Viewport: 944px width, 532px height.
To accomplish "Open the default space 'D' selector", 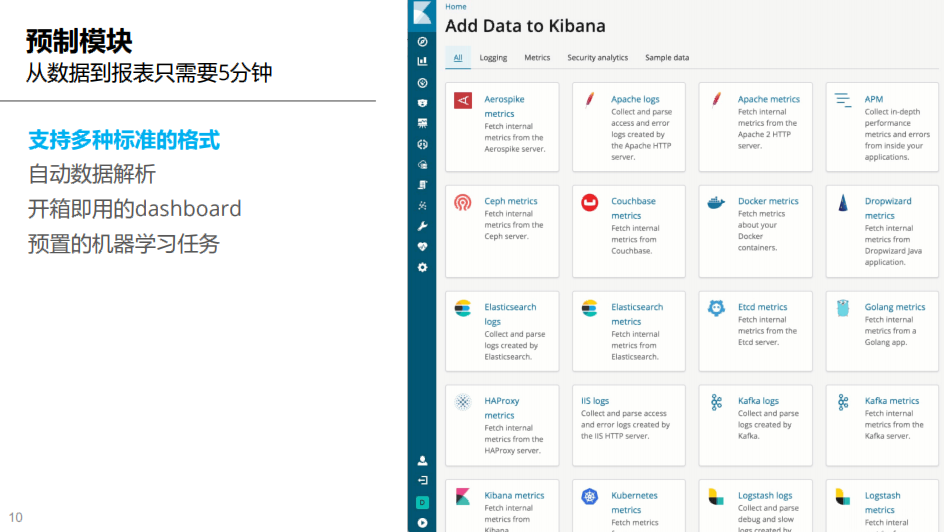I will point(422,502).
